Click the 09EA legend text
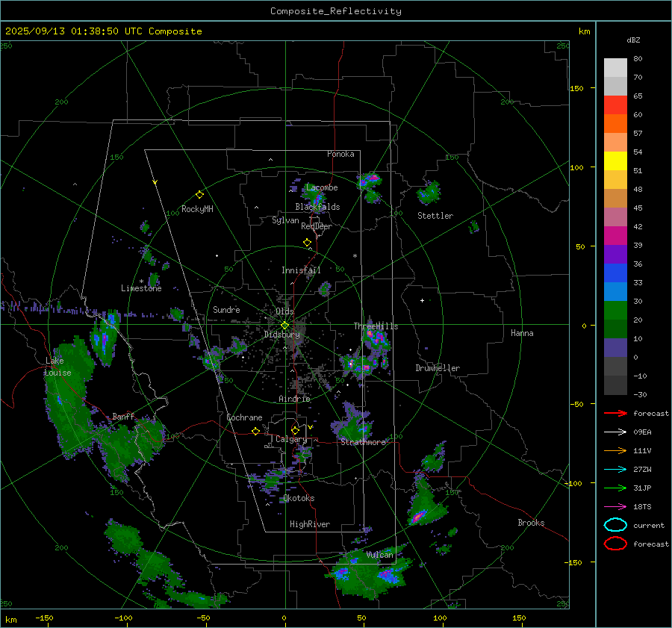The width and height of the screenshot is (672, 628). (x=642, y=432)
